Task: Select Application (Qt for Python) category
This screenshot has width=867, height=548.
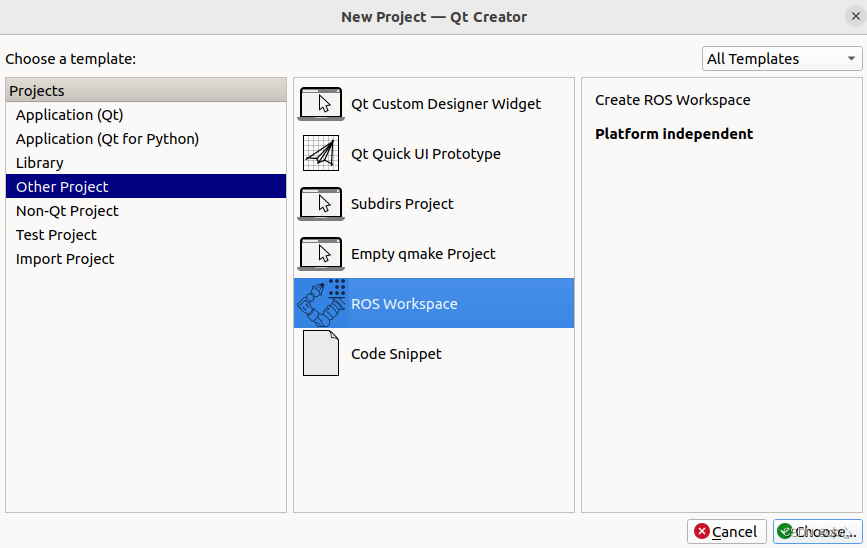Action: (x=146, y=139)
